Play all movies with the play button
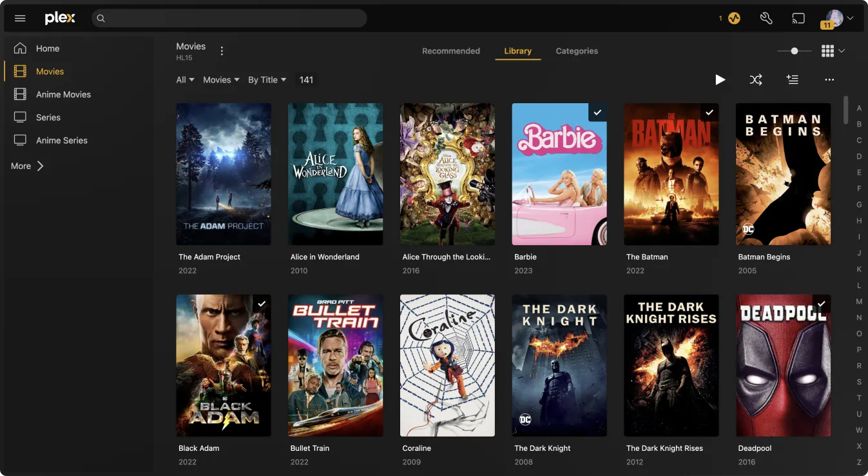 click(x=720, y=80)
